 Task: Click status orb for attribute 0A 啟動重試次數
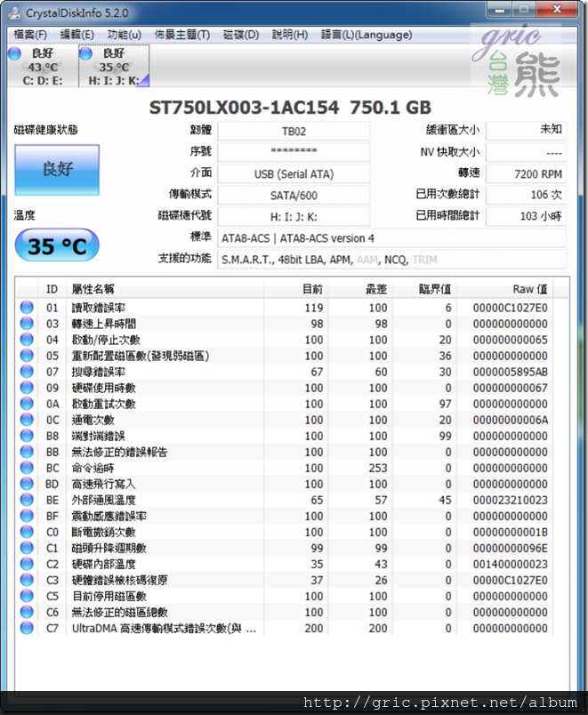point(27,404)
